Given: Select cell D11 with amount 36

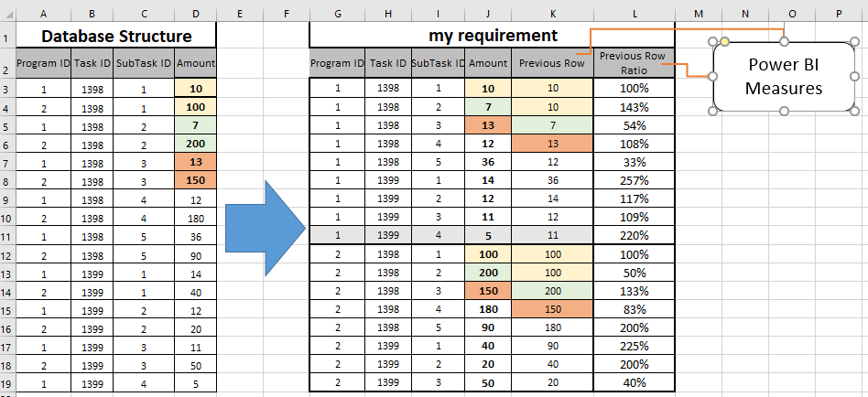Looking at the screenshot, I should [195, 235].
